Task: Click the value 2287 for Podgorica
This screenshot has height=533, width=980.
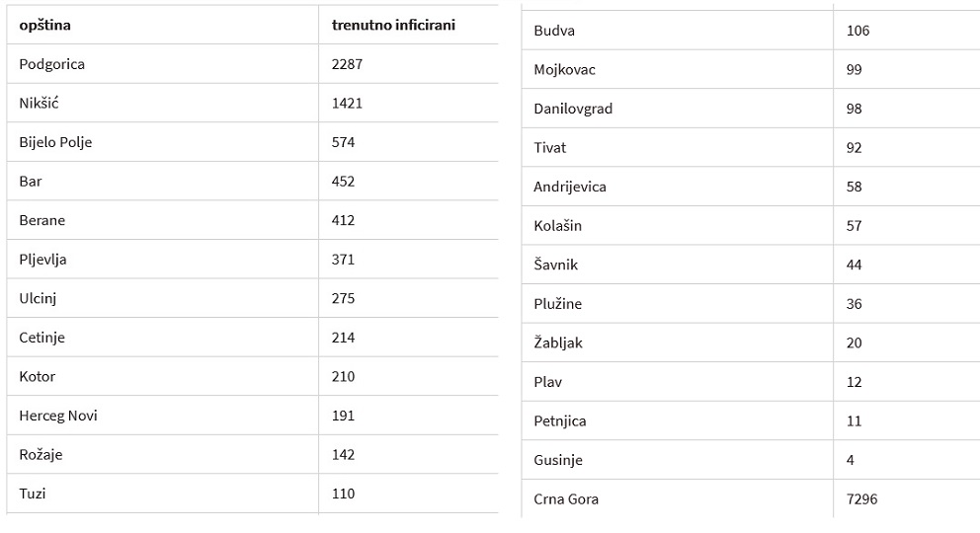Action: pos(347,64)
